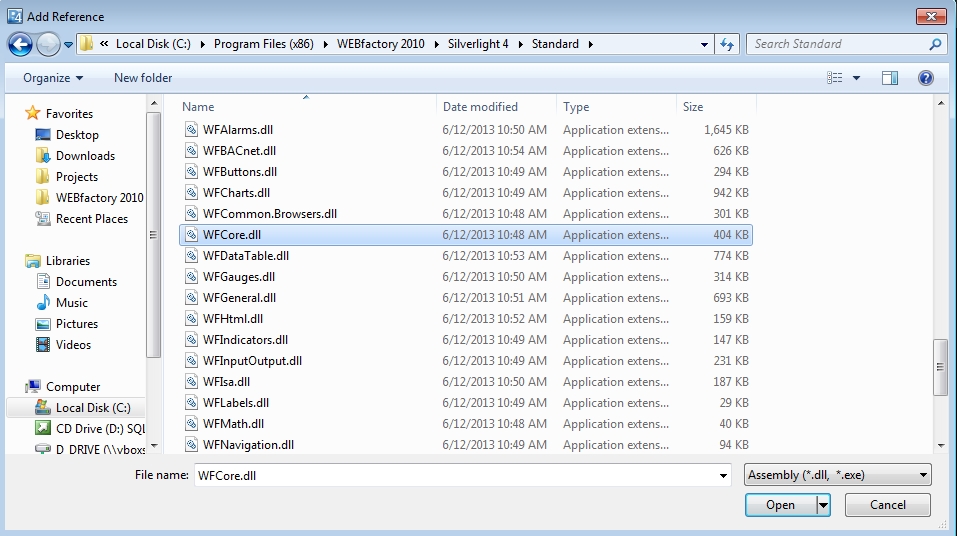Open the Organize menu

pos(53,78)
